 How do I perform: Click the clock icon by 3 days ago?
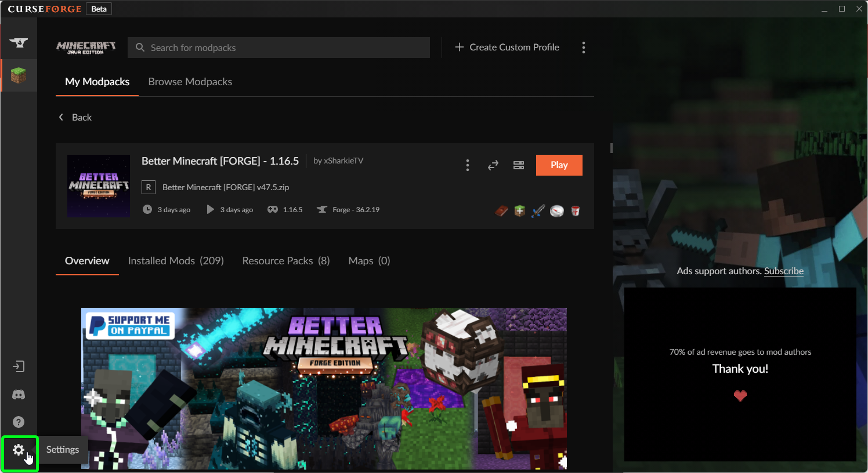click(147, 209)
